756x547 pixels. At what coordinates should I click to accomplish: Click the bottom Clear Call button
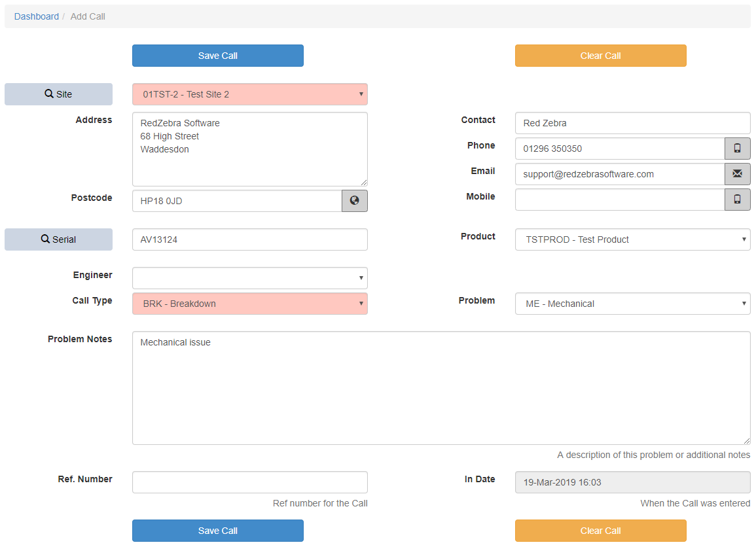pos(600,531)
